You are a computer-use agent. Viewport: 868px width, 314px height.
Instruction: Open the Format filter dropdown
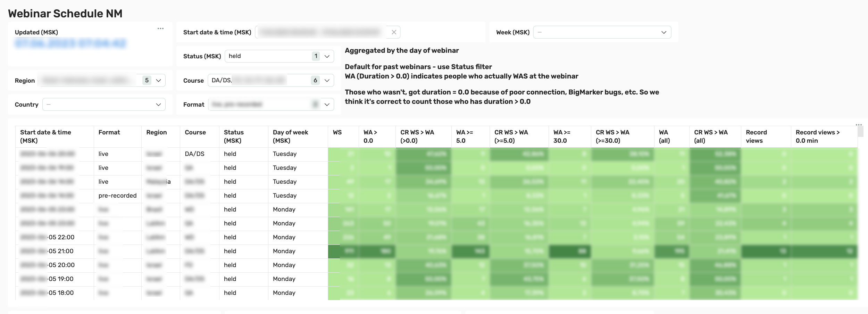pos(327,105)
